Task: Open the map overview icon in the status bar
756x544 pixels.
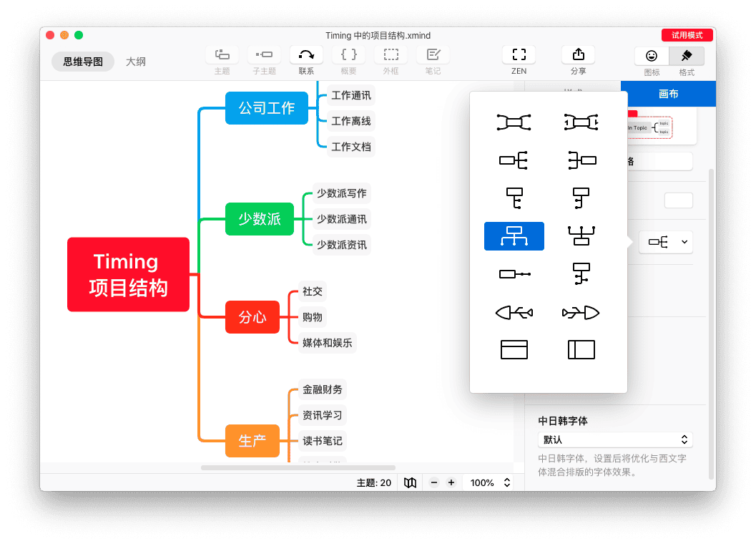Action: click(x=411, y=482)
